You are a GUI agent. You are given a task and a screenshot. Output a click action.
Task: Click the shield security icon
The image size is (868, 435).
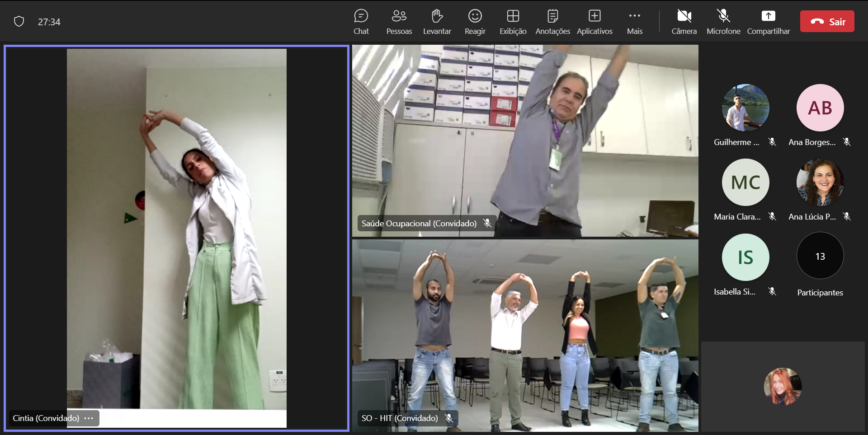coord(19,22)
